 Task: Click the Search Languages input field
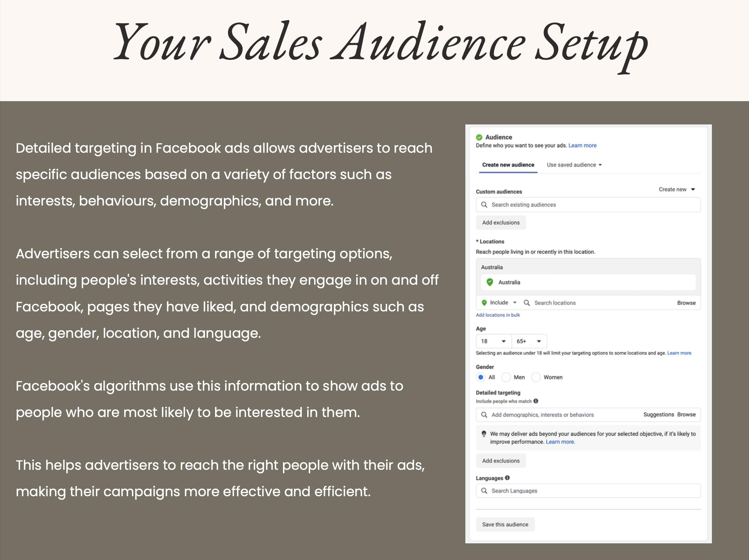(x=588, y=491)
